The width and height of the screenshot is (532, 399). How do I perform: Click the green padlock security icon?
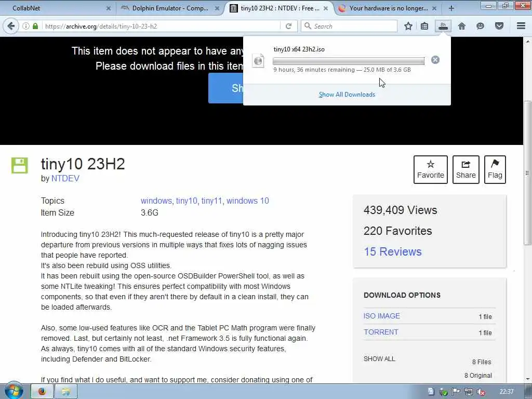35,26
